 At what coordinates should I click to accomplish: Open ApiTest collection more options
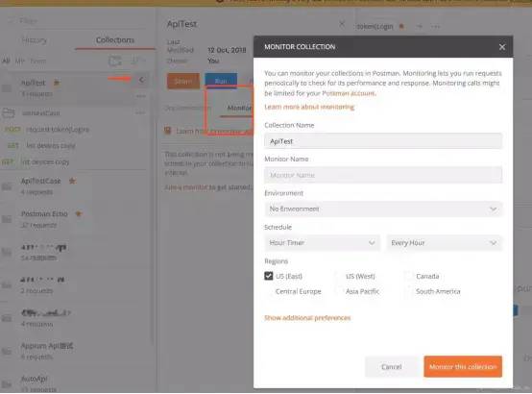pos(141,96)
